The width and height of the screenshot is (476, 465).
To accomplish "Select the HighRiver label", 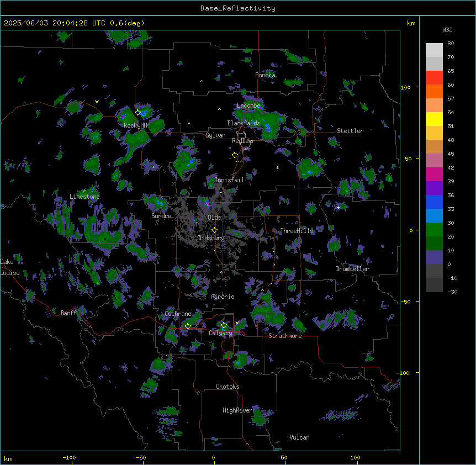I will tap(237, 410).
